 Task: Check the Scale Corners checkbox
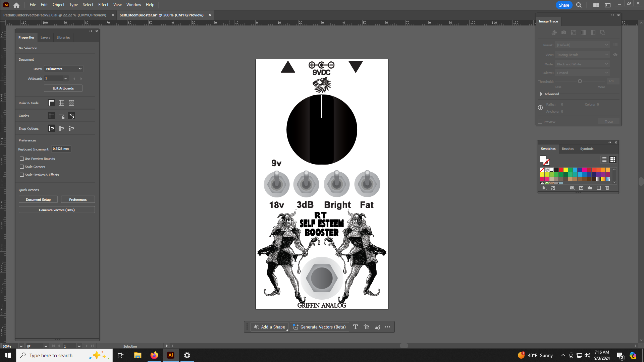tap(22, 167)
